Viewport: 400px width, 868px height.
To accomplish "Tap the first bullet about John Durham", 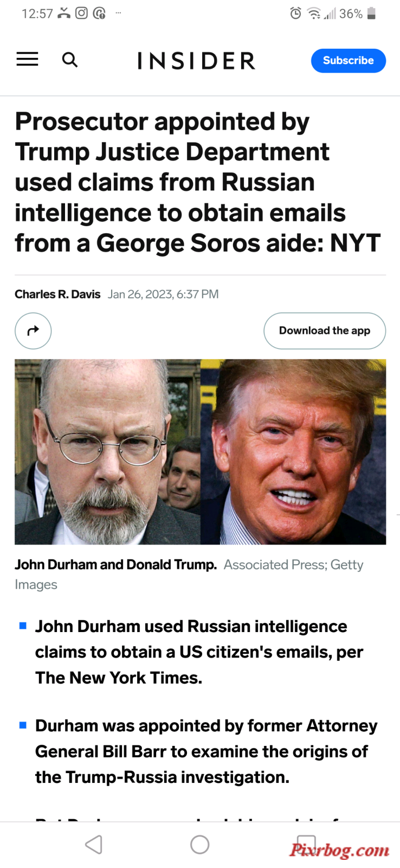I will tap(199, 652).
